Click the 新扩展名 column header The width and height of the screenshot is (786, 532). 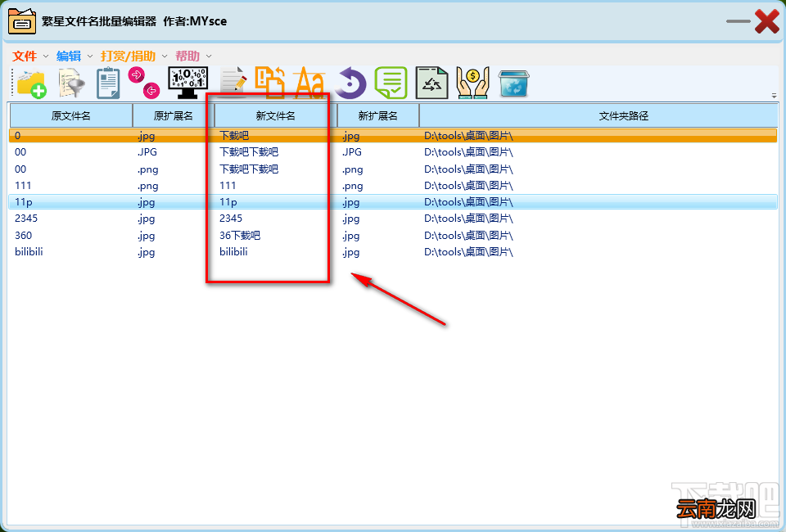click(x=378, y=115)
